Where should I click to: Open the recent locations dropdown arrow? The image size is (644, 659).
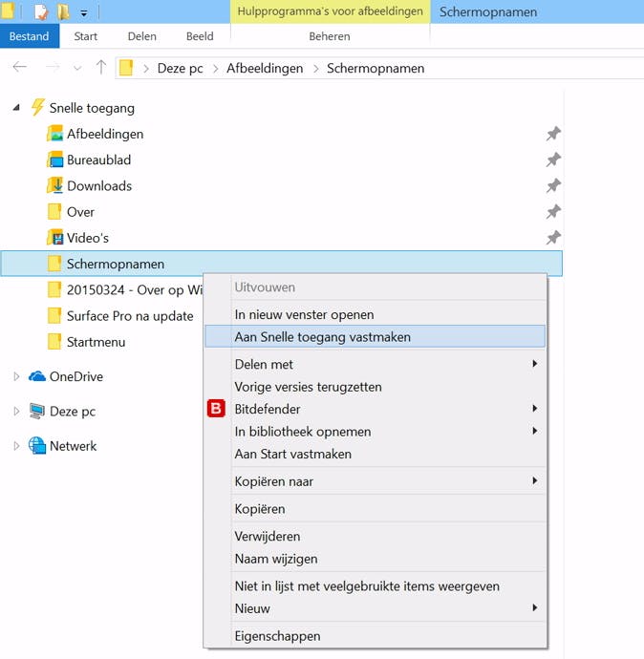tap(77, 68)
